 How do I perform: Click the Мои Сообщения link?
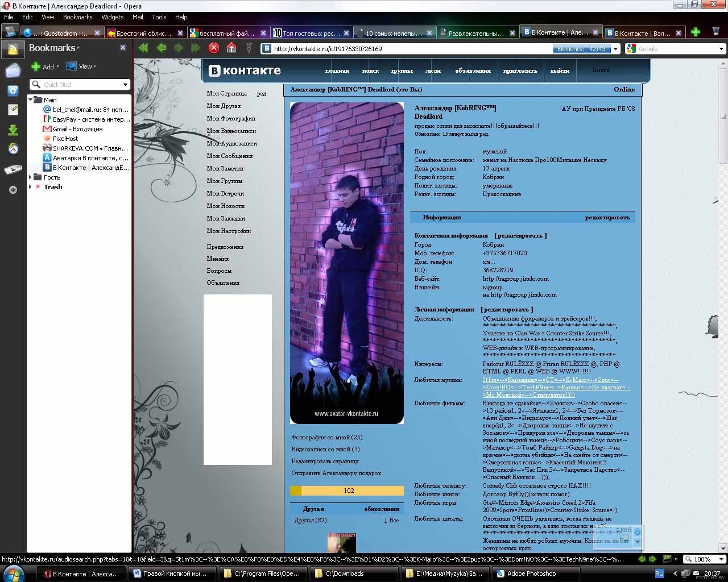tap(230, 156)
